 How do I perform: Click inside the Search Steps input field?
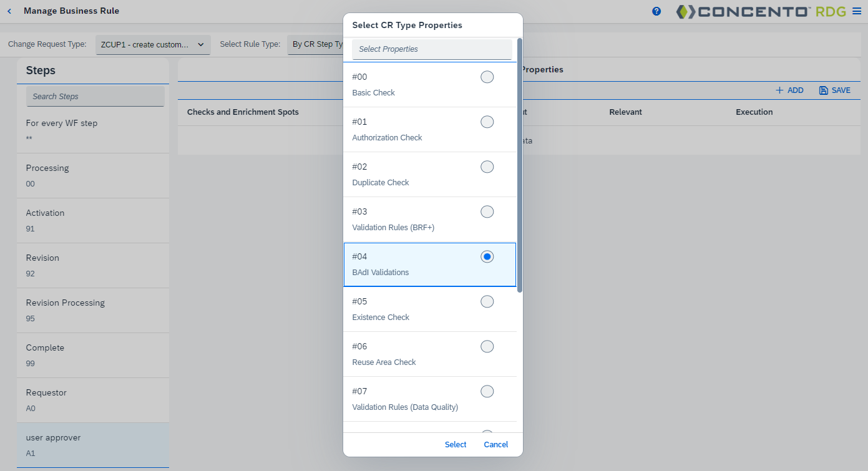(95, 96)
